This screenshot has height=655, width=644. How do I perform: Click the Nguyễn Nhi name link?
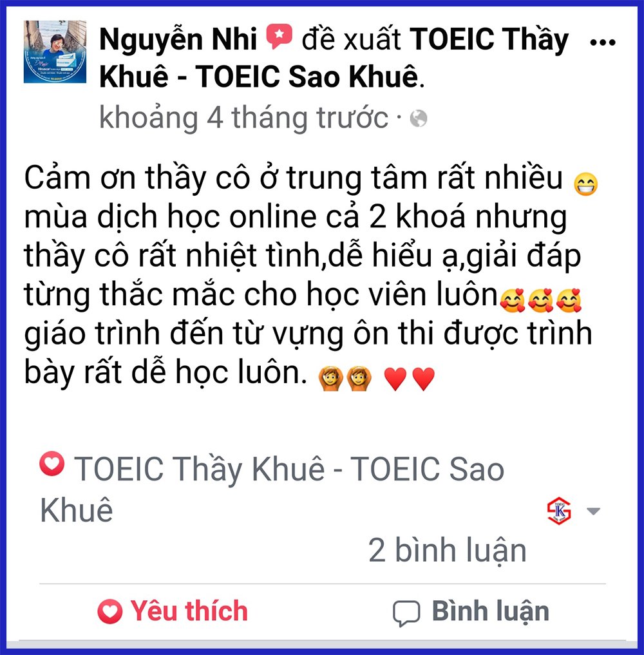pyautogui.click(x=178, y=39)
